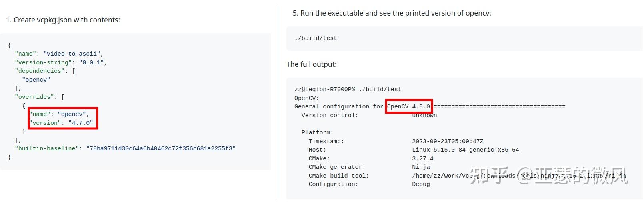
Task: Click the 'Run the executable' step 5 text
Action: coord(392,13)
